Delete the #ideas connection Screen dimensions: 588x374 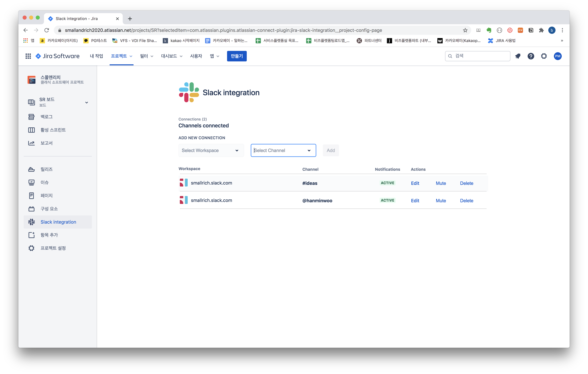tap(466, 183)
